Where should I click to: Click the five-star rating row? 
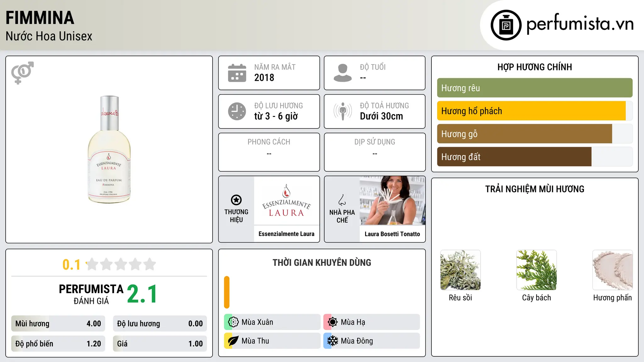pos(121,264)
